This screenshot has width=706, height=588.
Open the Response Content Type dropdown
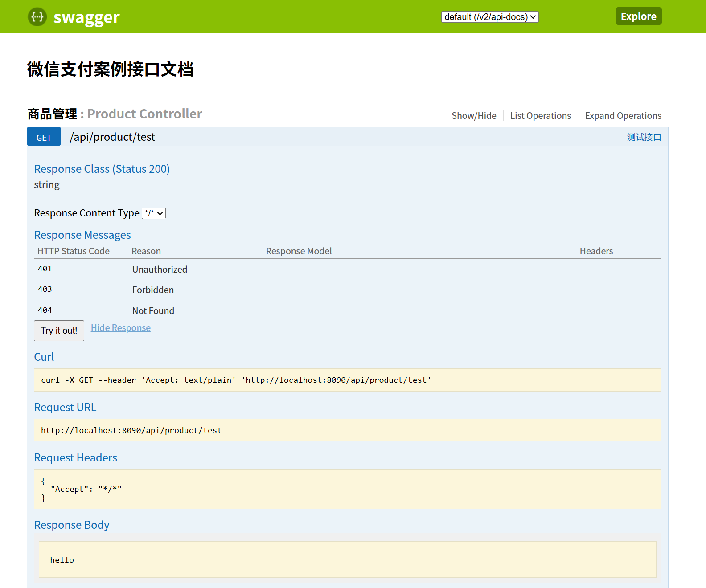pos(154,213)
